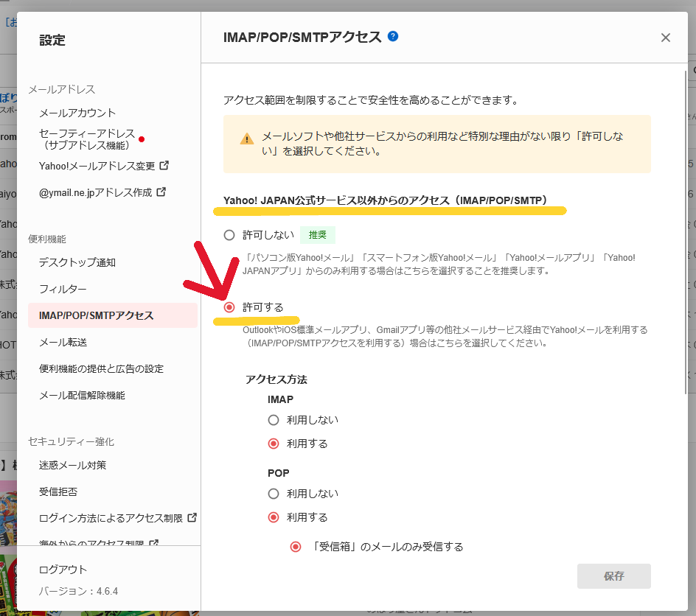The height and width of the screenshot is (616, 696).
Task: Click ログアウト in the sidebar
Action: pos(63,570)
